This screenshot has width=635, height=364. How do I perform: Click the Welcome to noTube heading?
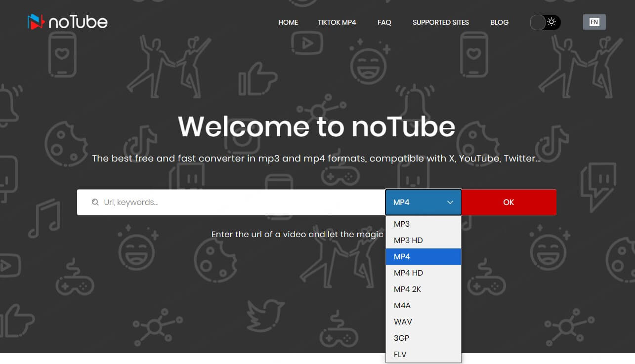(316, 126)
